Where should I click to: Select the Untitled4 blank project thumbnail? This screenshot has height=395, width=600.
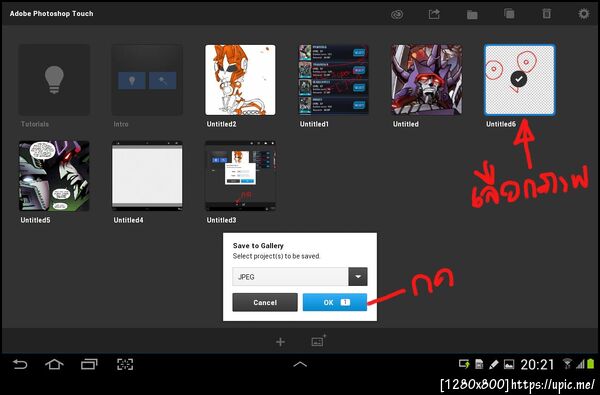tap(147, 176)
